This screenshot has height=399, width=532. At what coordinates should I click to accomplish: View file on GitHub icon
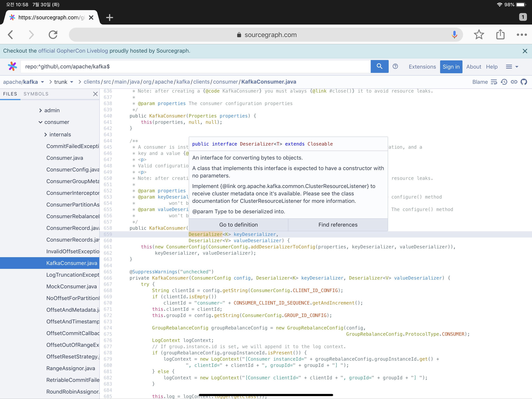coord(524,82)
